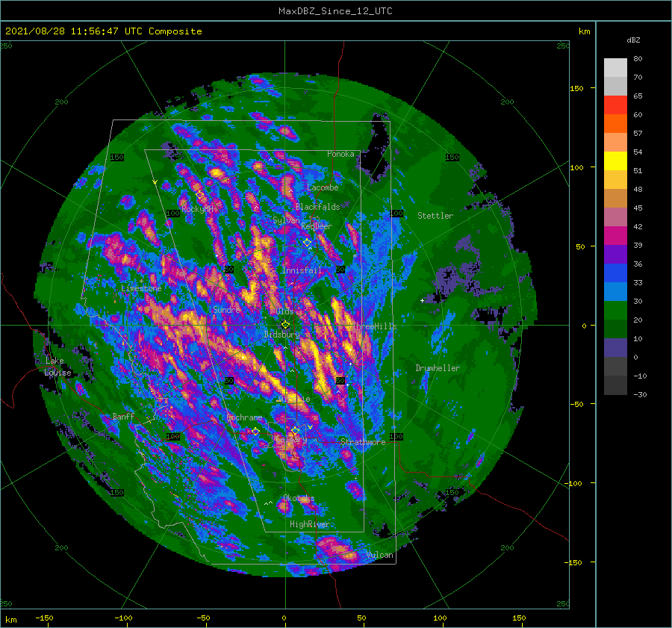Click the Okotoks label
Viewport: 672px width, 628px height.
(x=299, y=498)
